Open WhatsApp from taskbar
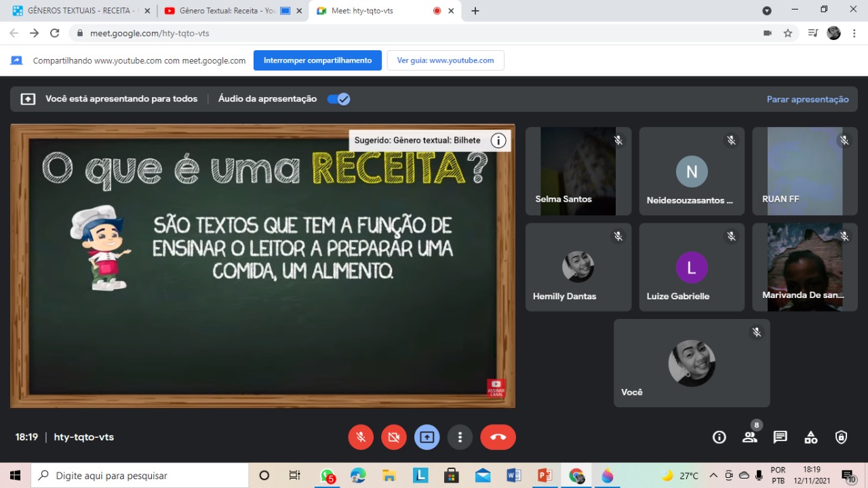 pos(328,476)
